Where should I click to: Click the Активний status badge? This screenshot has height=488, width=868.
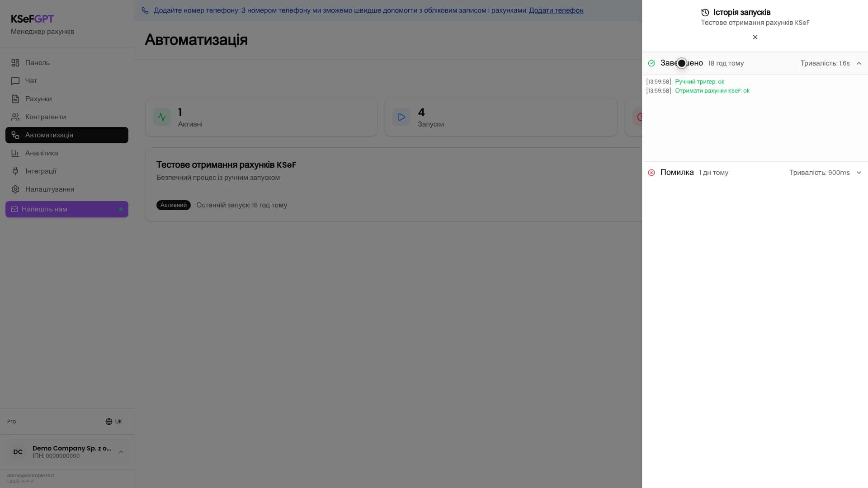(x=174, y=205)
